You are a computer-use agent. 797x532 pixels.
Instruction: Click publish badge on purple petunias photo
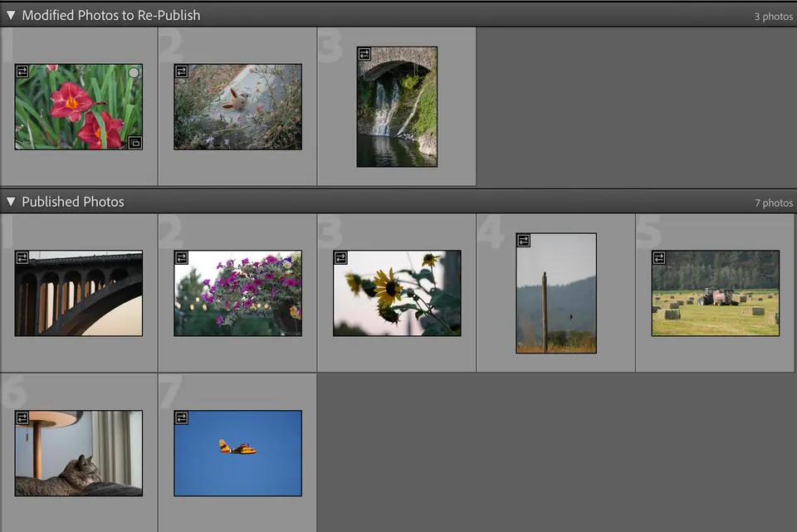point(182,257)
